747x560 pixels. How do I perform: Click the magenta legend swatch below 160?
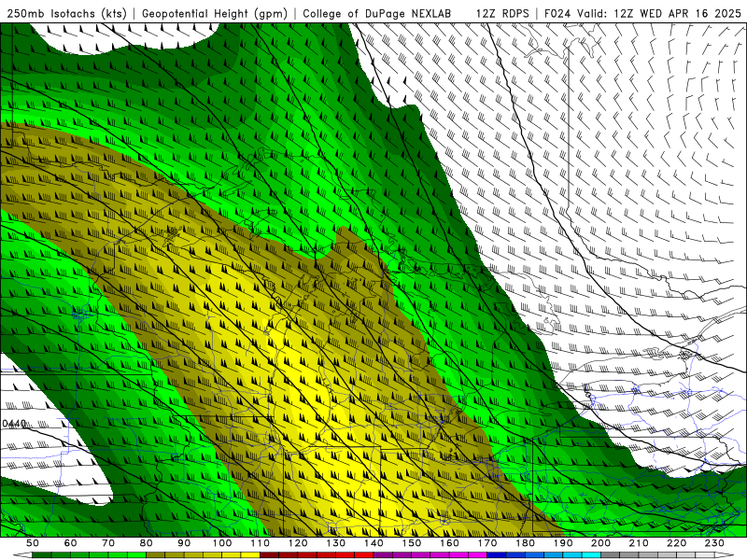458,555
